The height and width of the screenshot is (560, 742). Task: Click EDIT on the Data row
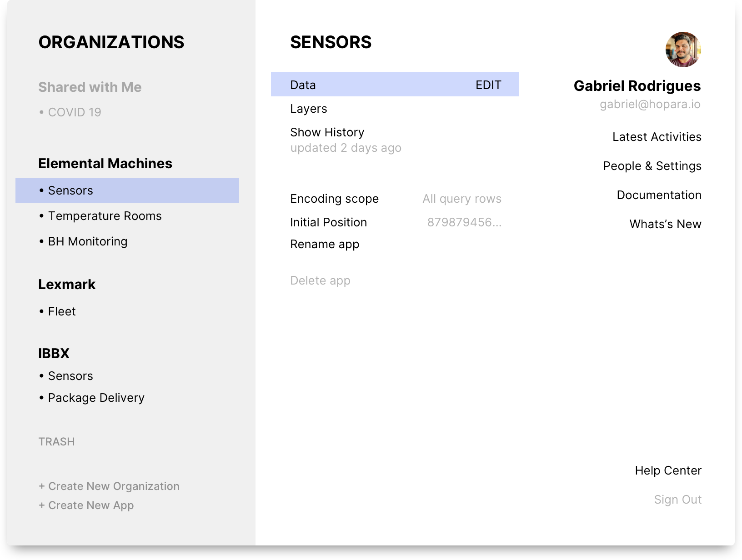488,85
